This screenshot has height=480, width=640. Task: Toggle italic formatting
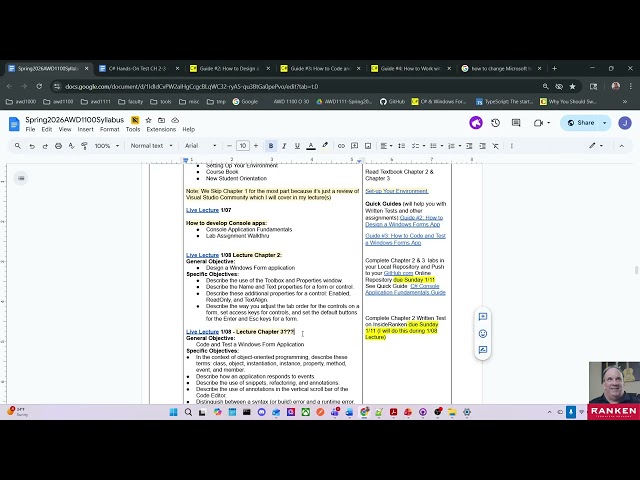[x=284, y=146]
